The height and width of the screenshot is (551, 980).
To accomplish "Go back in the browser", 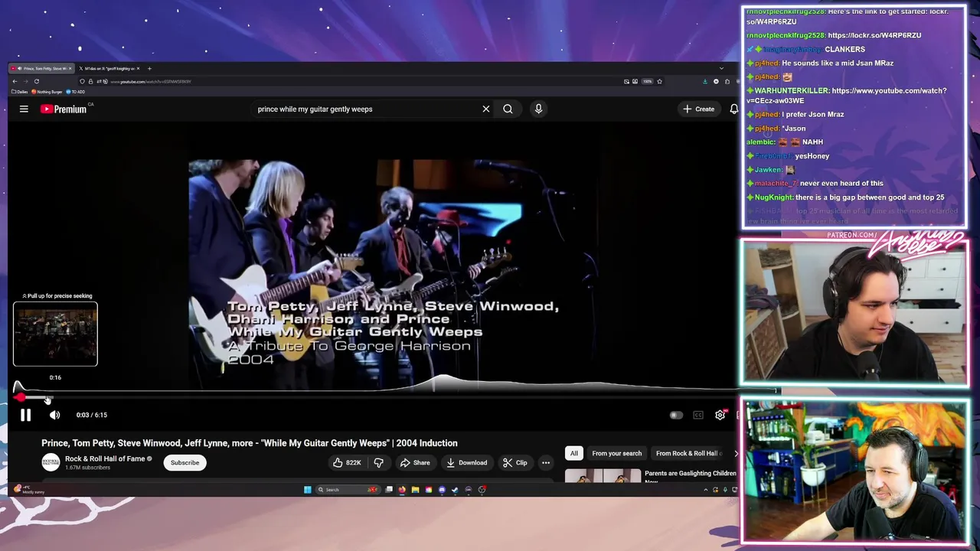I will point(15,81).
